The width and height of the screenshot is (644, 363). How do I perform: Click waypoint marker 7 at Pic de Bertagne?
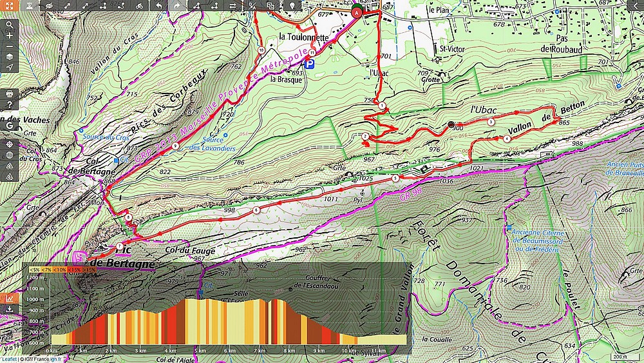tap(120, 246)
